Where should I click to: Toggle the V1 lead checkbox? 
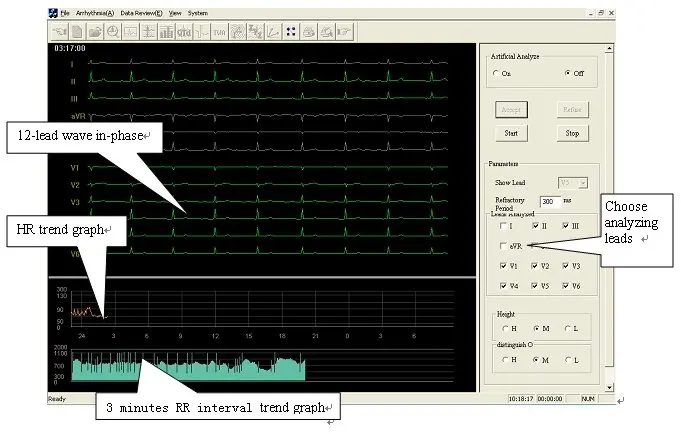click(503, 266)
